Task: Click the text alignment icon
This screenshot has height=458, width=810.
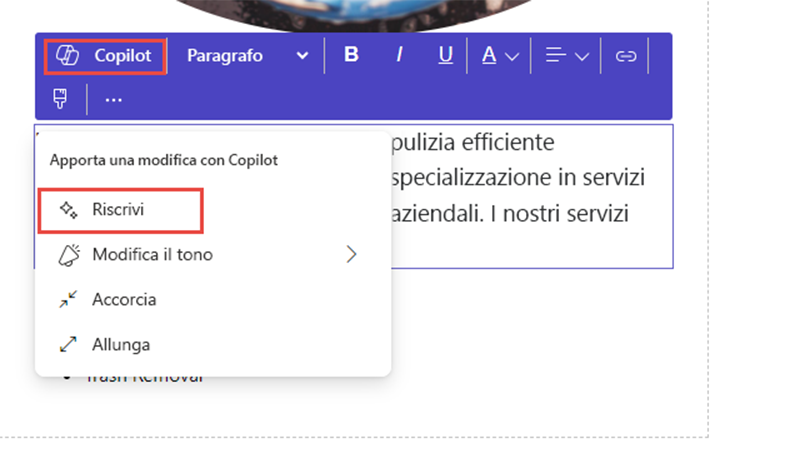Action: click(556, 55)
